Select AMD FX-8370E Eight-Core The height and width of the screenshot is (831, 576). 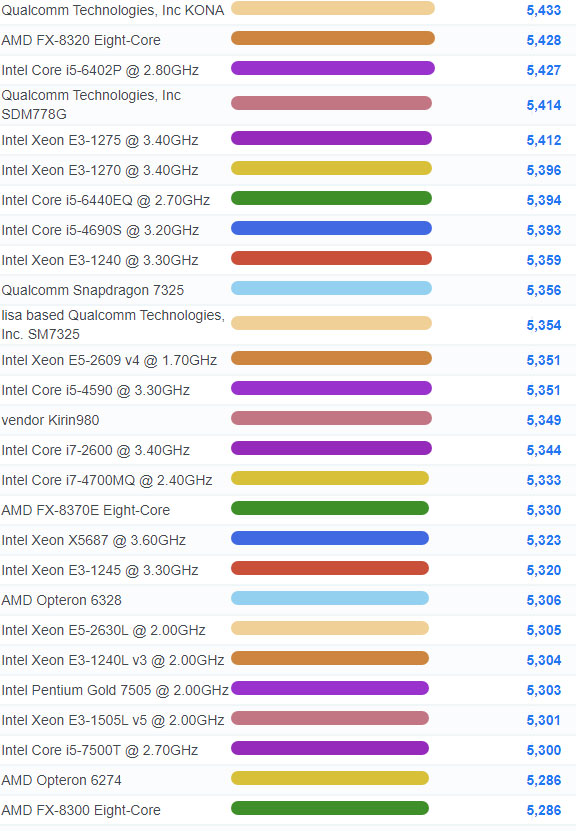coord(86,510)
